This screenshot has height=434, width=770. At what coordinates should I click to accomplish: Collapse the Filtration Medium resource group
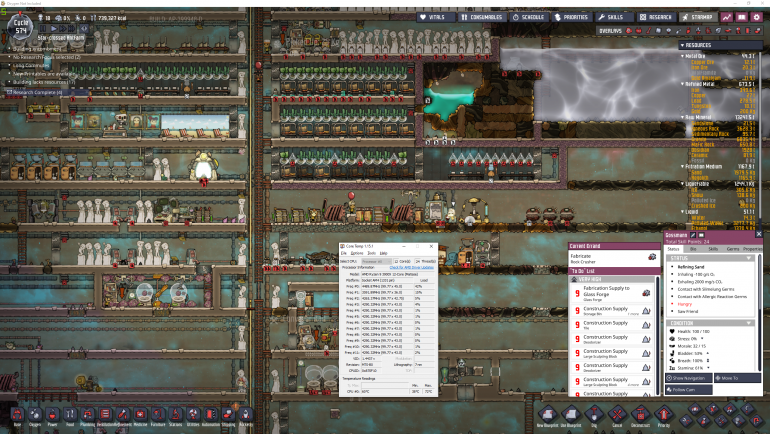click(683, 166)
